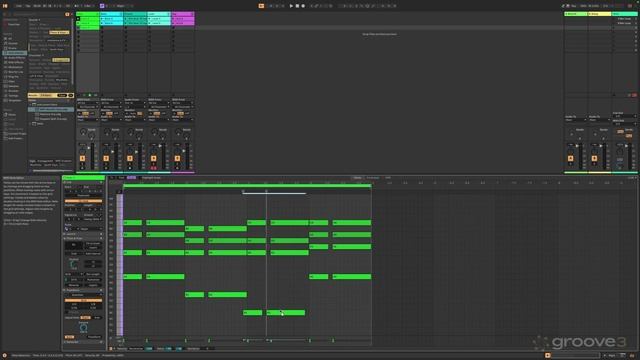The width and height of the screenshot is (640, 360).
Task: Open Return A's Audio To dropdown
Action: point(575,120)
